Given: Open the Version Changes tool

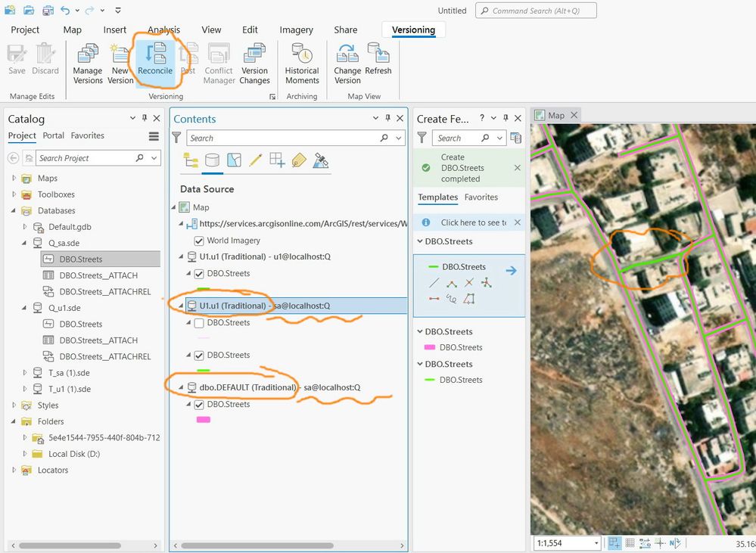Looking at the screenshot, I should (254, 63).
